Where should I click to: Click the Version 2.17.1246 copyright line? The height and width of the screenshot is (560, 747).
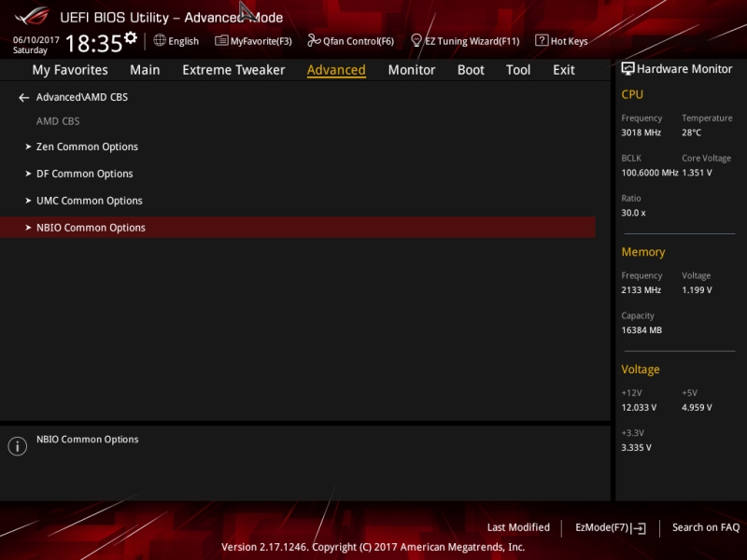(373, 547)
